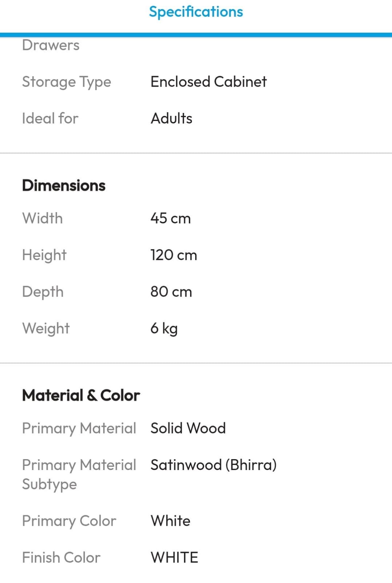The image size is (392, 583).
Task: Click the 45 cm width value
Action: coord(170,218)
